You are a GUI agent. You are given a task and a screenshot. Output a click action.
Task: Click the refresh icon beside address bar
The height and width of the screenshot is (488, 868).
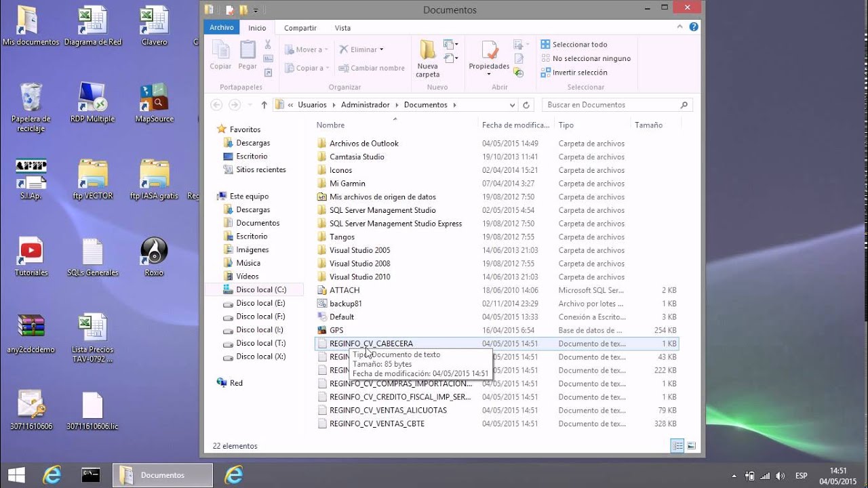(526, 105)
